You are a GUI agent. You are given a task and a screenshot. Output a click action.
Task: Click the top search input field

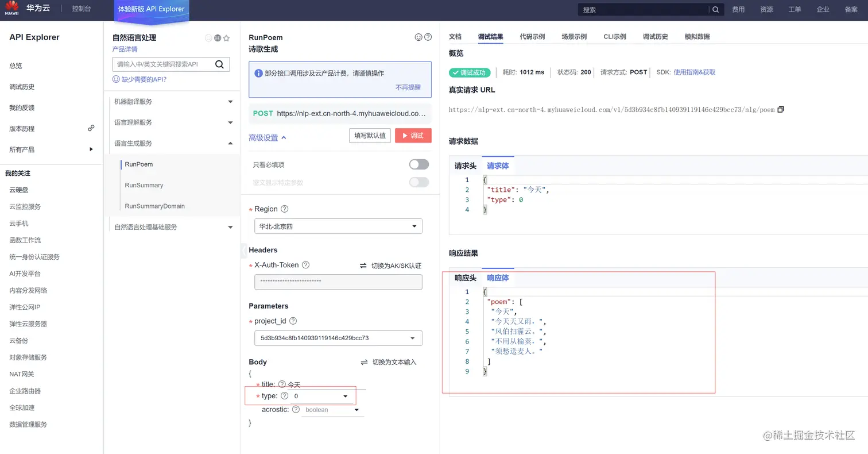(644, 9)
